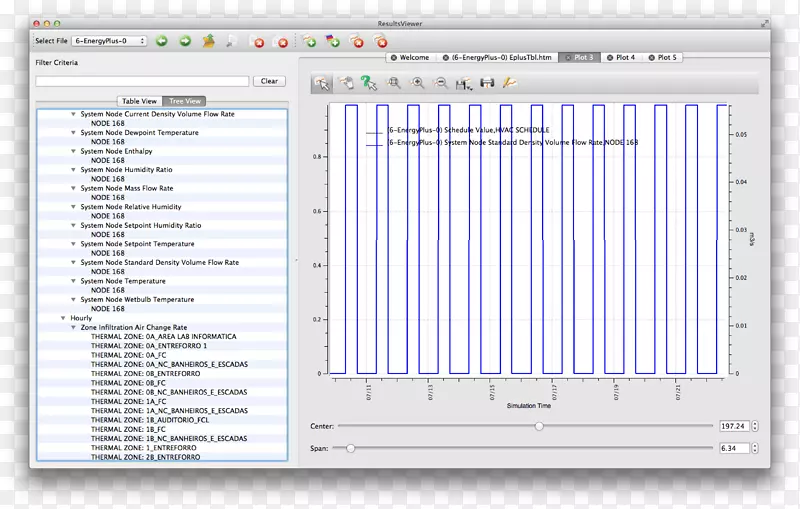
Task: Click the Center slider handle
Action: (x=539, y=426)
